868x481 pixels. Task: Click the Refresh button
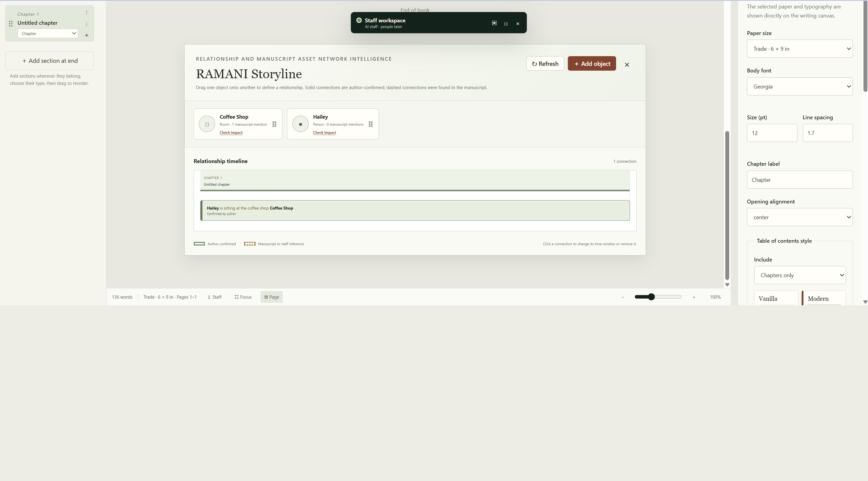click(545, 63)
